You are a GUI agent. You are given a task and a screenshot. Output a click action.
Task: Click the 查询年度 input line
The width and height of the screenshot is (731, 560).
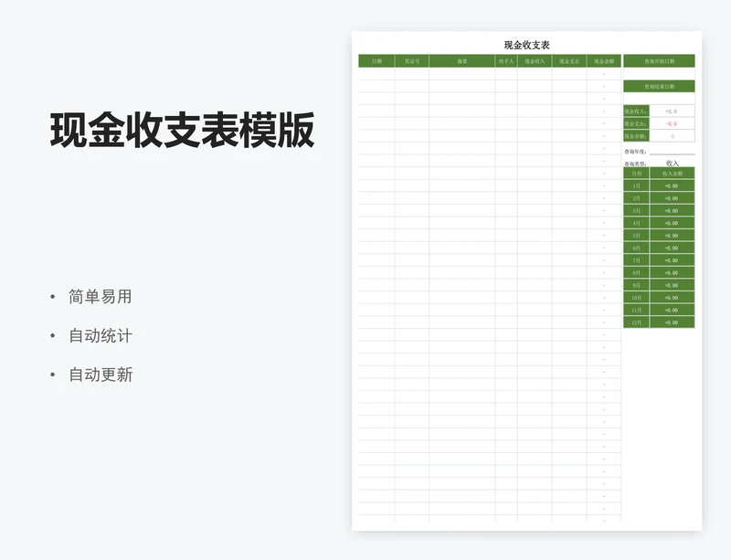pyautogui.click(x=672, y=150)
